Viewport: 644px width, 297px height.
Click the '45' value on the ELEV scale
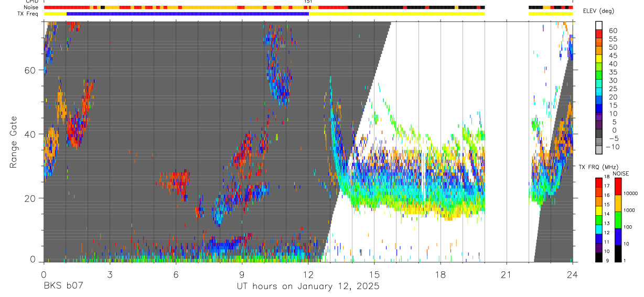tap(613, 56)
